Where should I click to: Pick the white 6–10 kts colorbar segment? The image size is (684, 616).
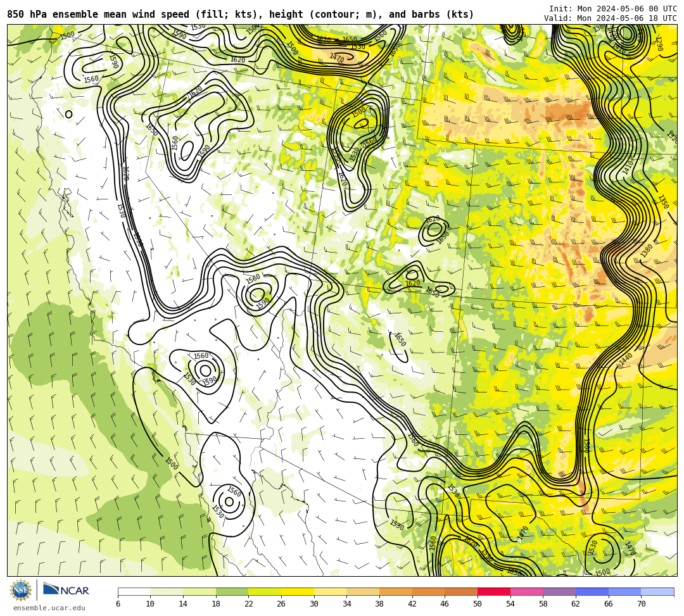click(x=134, y=591)
